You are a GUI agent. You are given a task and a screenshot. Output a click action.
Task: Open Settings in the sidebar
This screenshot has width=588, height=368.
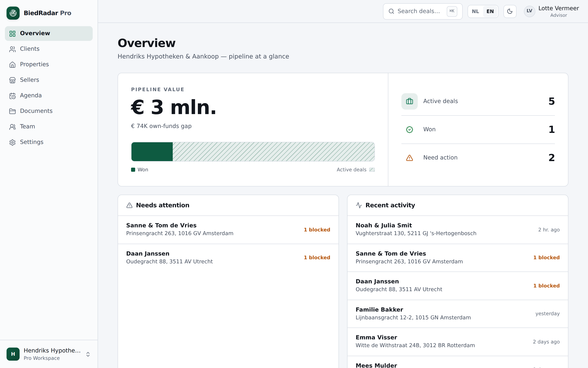49,142
